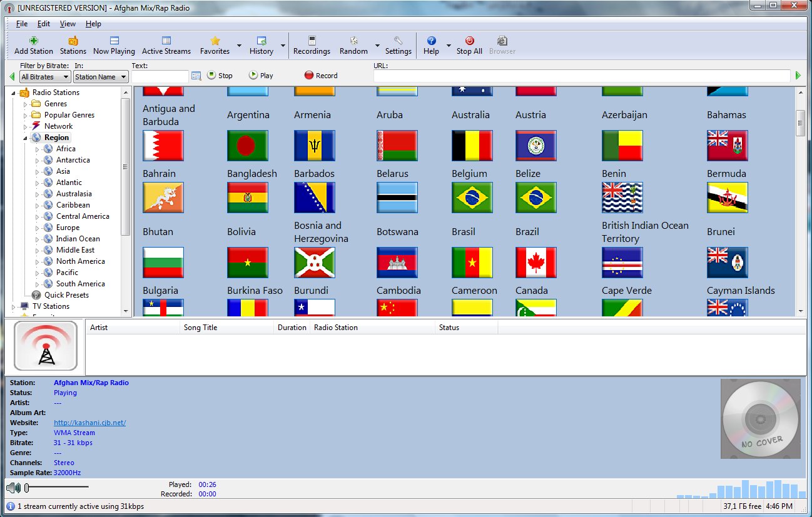Click the green back arrow in the filter bar
This screenshot has height=517, width=812.
click(12, 76)
